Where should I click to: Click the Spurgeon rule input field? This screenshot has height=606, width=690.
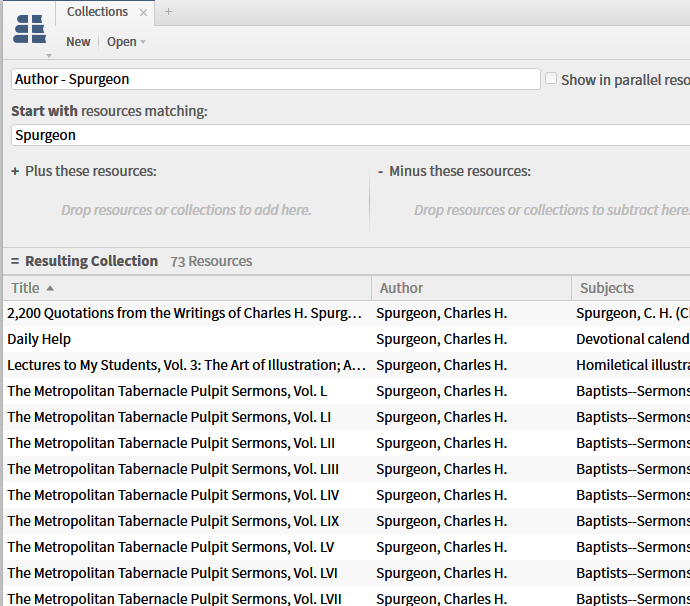click(350, 135)
